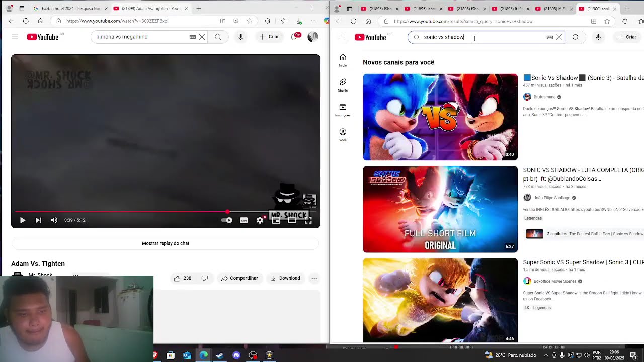644x362 pixels.
Task: Toggle autoplay switch in the video player
Action: tap(227, 220)
